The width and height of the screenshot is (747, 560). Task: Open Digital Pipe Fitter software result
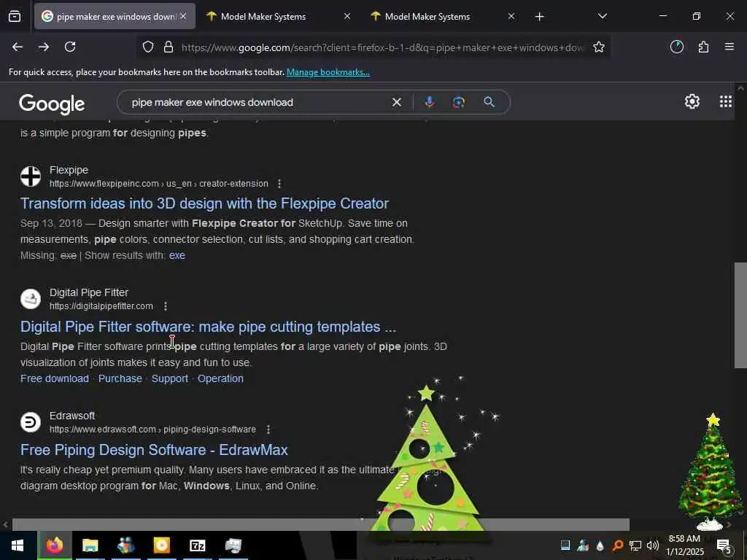[x=208, y=327]
